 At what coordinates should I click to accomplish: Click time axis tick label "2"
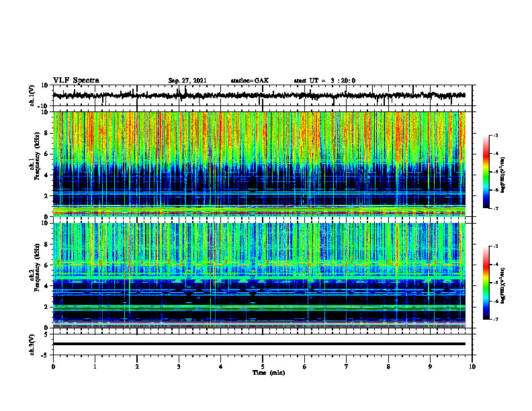(x=137, y=367)
